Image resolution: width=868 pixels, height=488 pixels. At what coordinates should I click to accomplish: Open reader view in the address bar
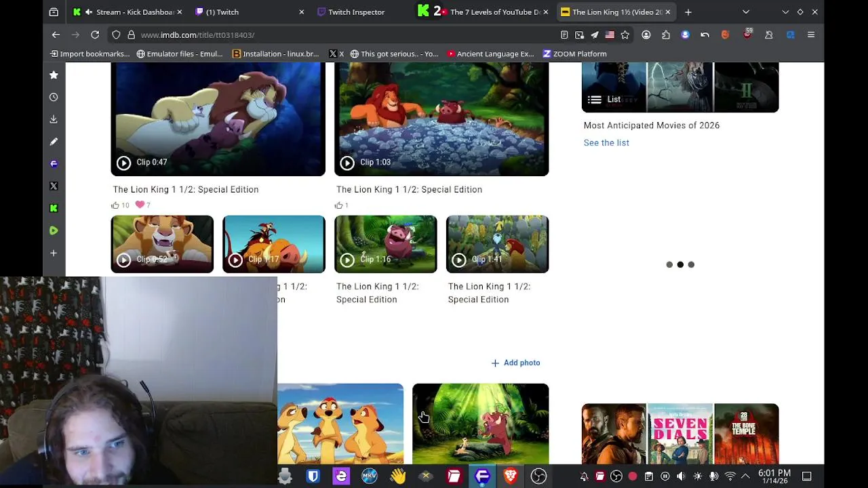(x=564, y=35)
